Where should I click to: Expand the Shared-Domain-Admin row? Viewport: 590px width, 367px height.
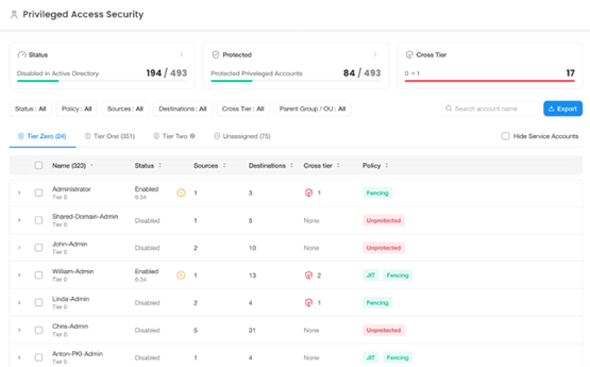(19, 220)
